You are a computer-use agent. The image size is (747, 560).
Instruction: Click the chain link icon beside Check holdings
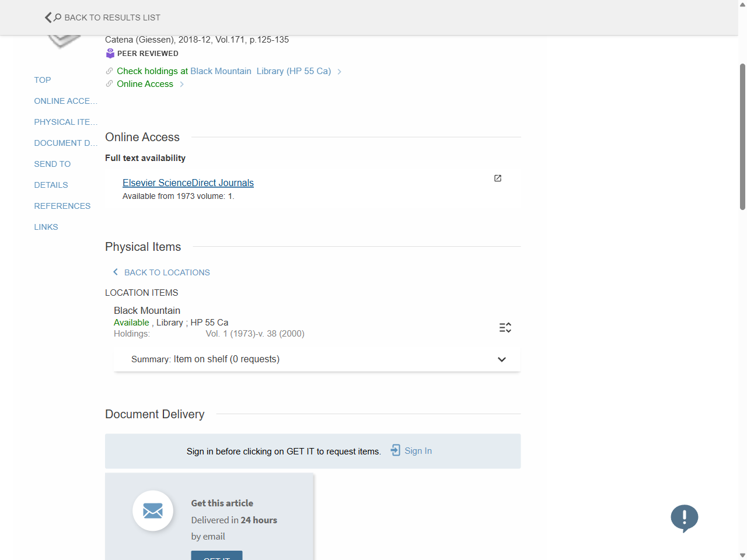point(109,71)
